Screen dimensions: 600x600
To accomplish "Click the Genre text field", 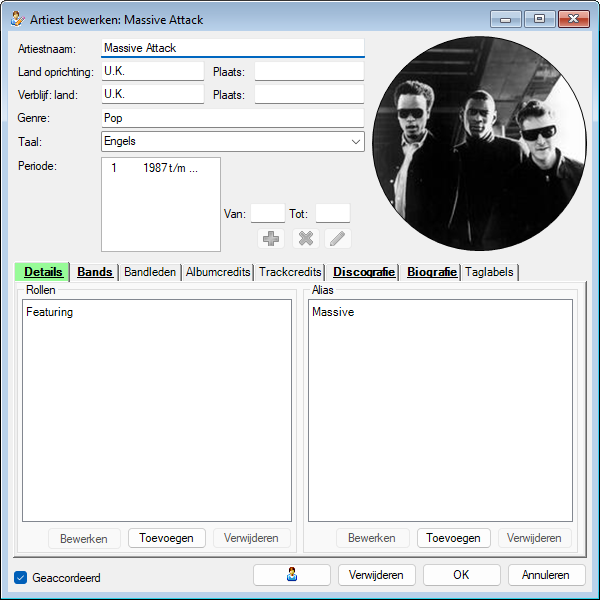I will click(232, 118).
